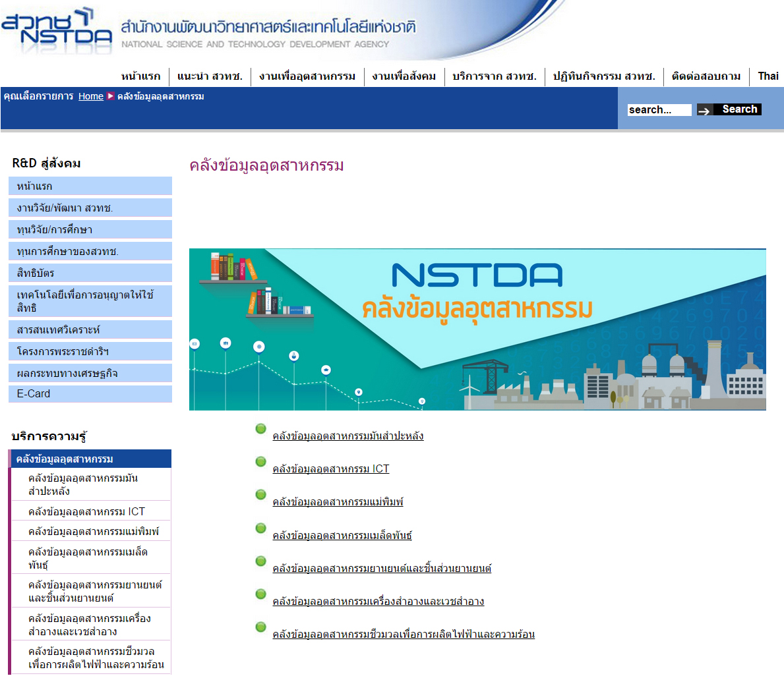Click the green bullet beside คลังข้อมูลอุตสาหกรรมชีวมวลเพื่อการผลิตไฟฟ้าและความร้อน
Image resolution: width=784 pixels, height=680 pixels.
[260, 627]
